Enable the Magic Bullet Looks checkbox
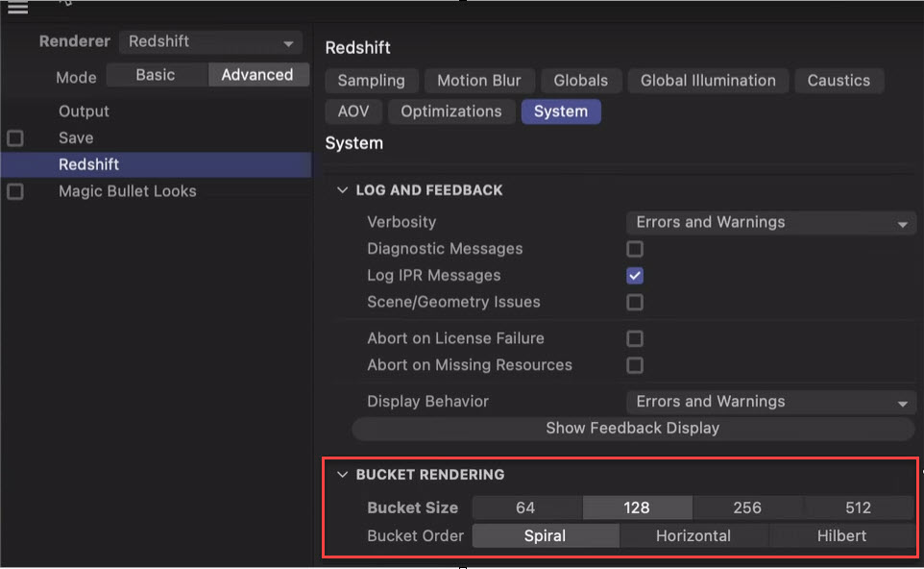The height and width of the screenshot is (569, 924). [x=15, y=191]
